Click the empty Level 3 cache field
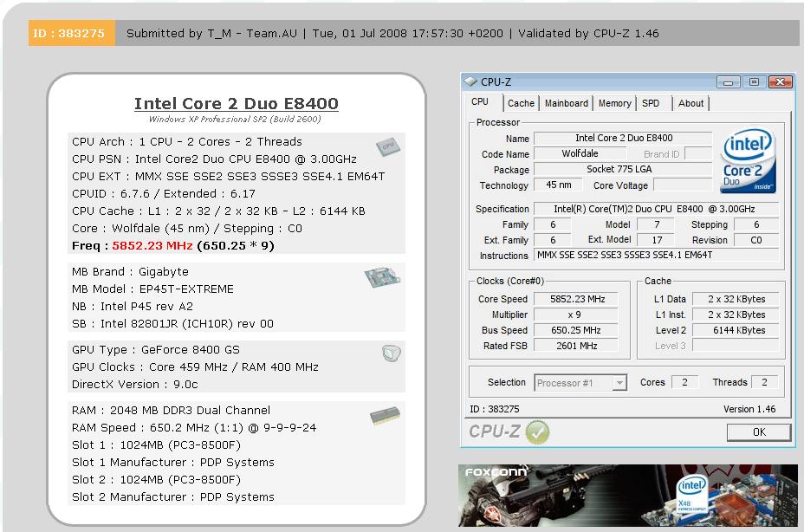Screen dimensions: 804x532 (x=736, y=346)
